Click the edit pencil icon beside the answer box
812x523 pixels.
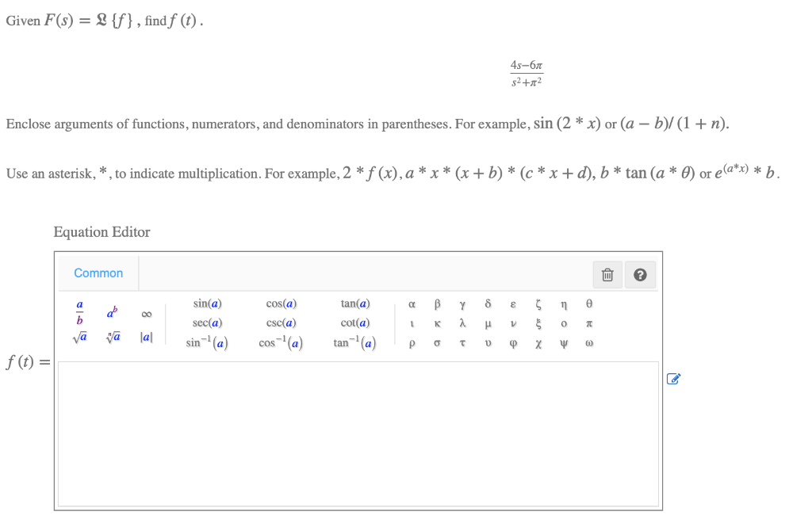(673, 380)
